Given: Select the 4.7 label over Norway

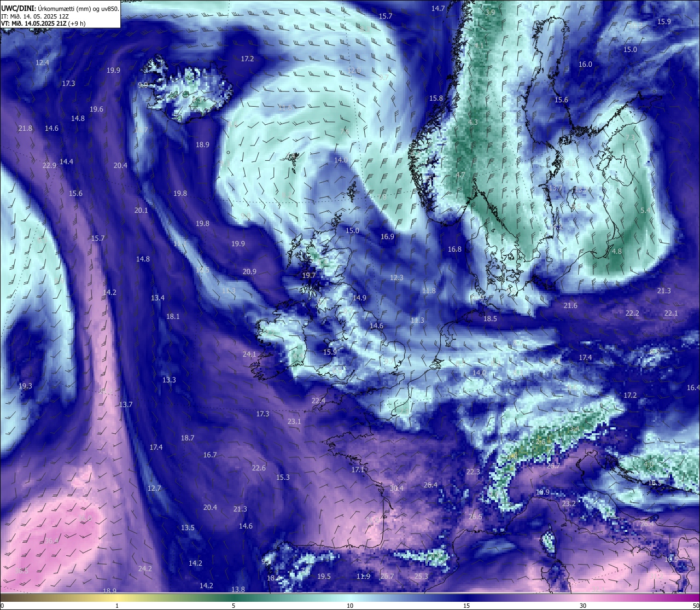Looking at the screenshot, I should pyautogui.click(x=460, y=176).
